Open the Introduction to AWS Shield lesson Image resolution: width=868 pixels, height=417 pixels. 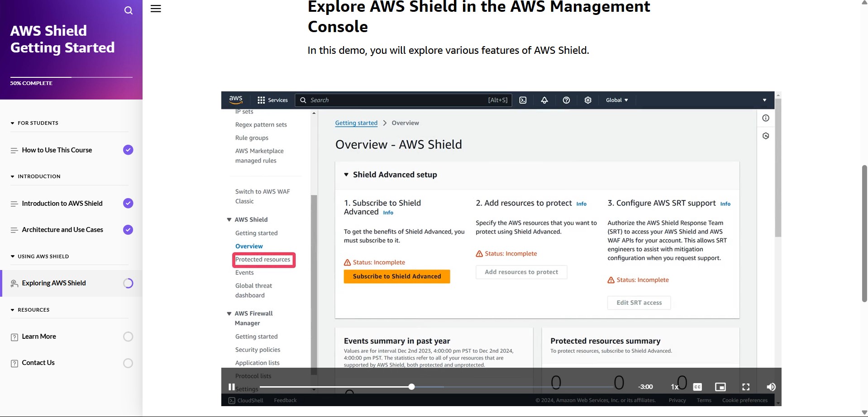click(62, 204)
